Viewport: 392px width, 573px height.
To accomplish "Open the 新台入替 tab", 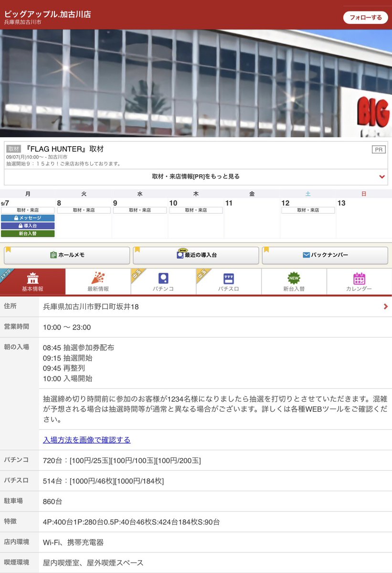I will pos(294,282).
